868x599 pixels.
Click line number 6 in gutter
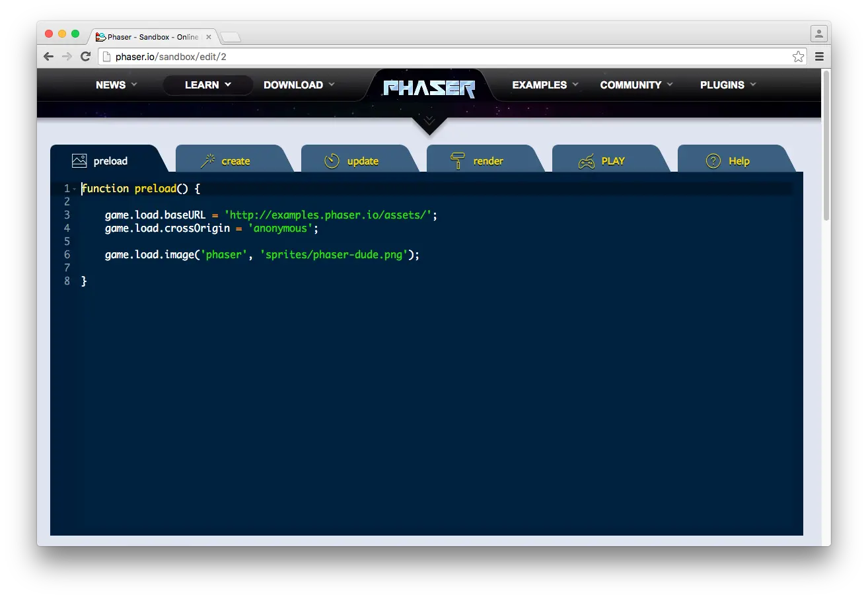[x=67, y=255]
